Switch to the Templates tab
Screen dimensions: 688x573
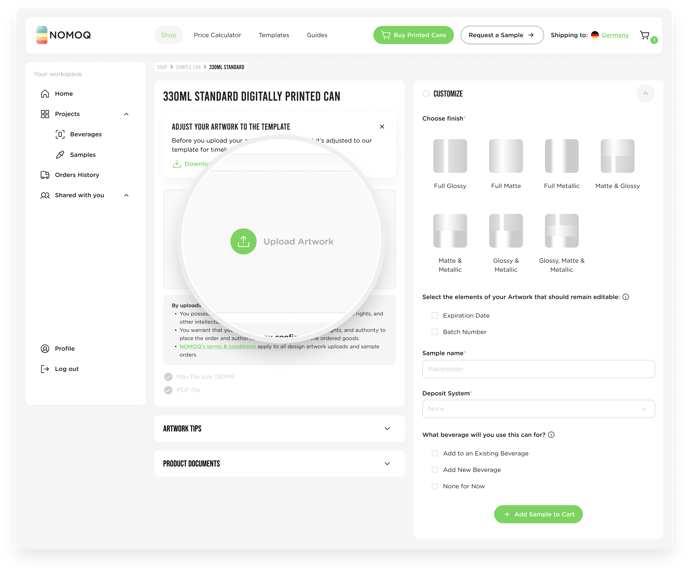(274, 35)
